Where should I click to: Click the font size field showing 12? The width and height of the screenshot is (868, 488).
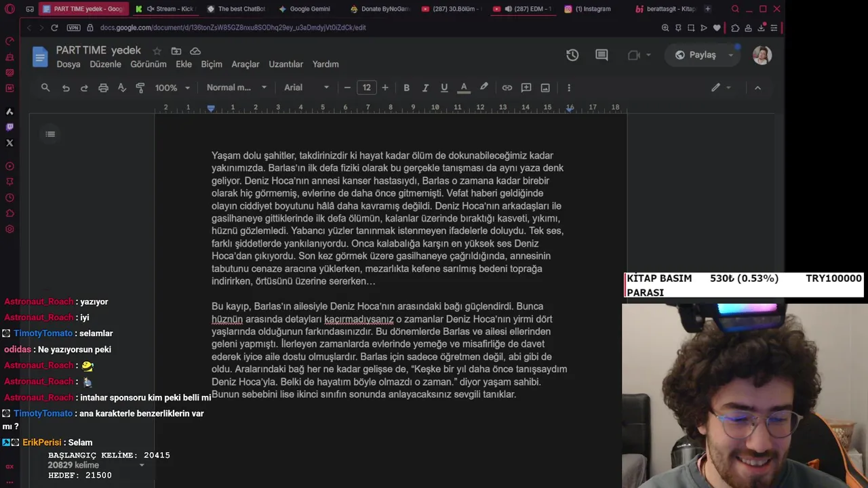[x=367, y=87]
